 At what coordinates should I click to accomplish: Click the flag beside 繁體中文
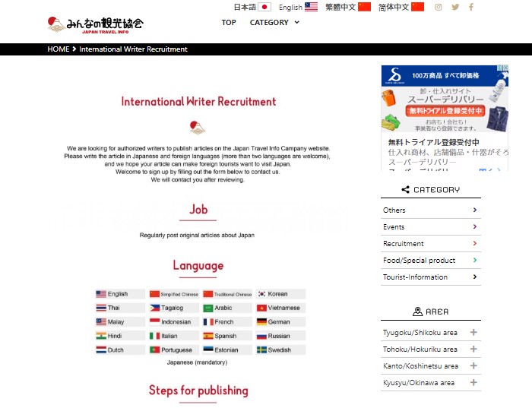364,7
